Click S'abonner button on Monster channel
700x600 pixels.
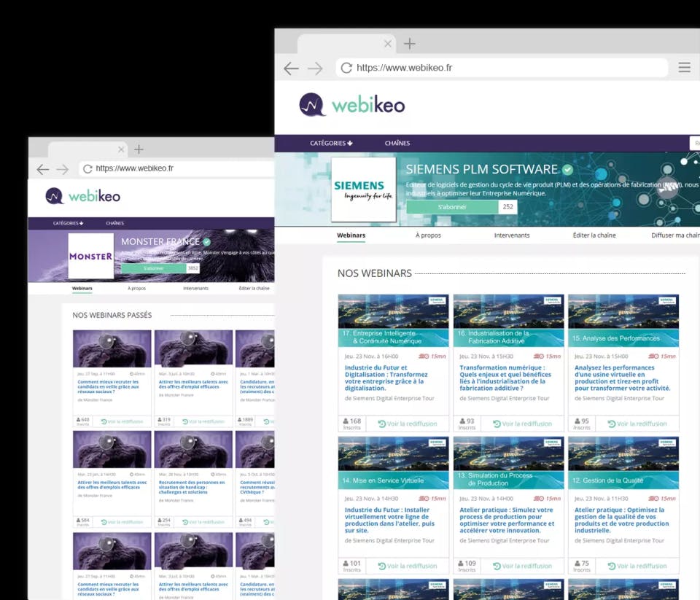coord(154,268)
